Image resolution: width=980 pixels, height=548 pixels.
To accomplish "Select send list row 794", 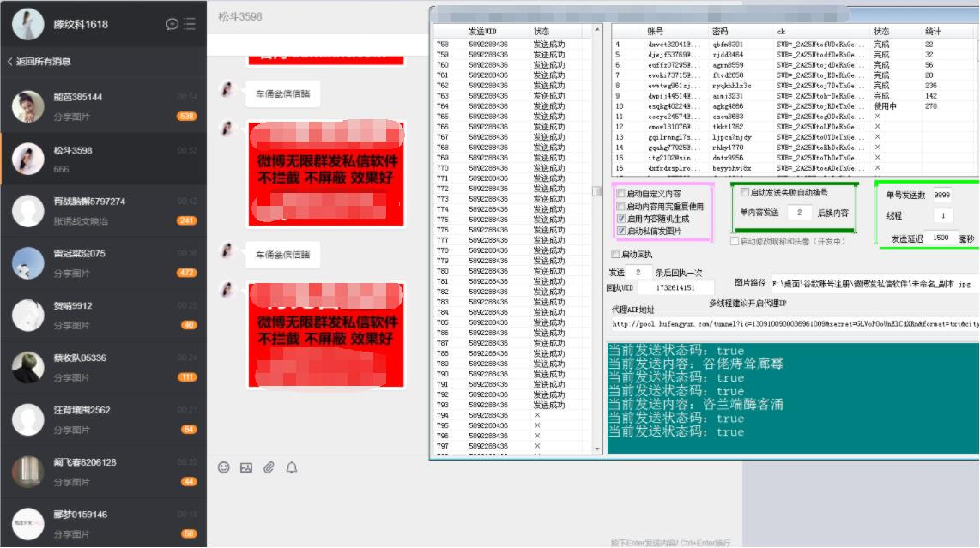I will coord(512,415).
